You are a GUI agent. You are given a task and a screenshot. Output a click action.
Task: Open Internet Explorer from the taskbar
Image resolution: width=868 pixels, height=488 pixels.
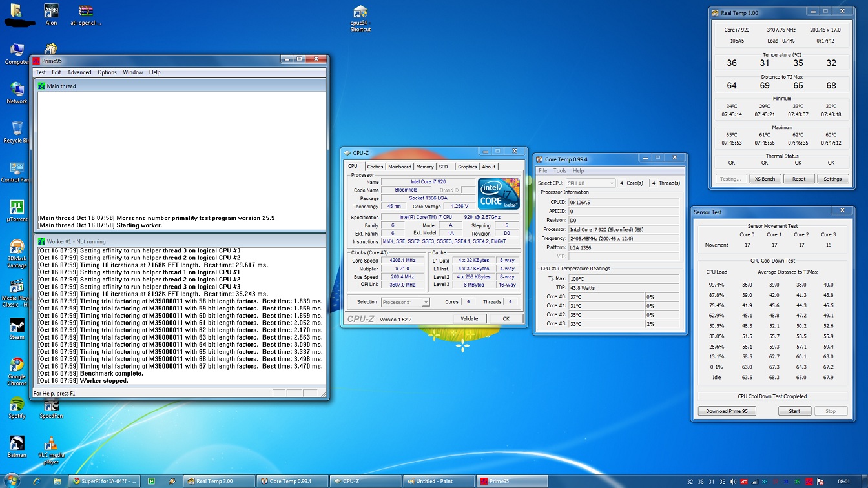[37, 481]
